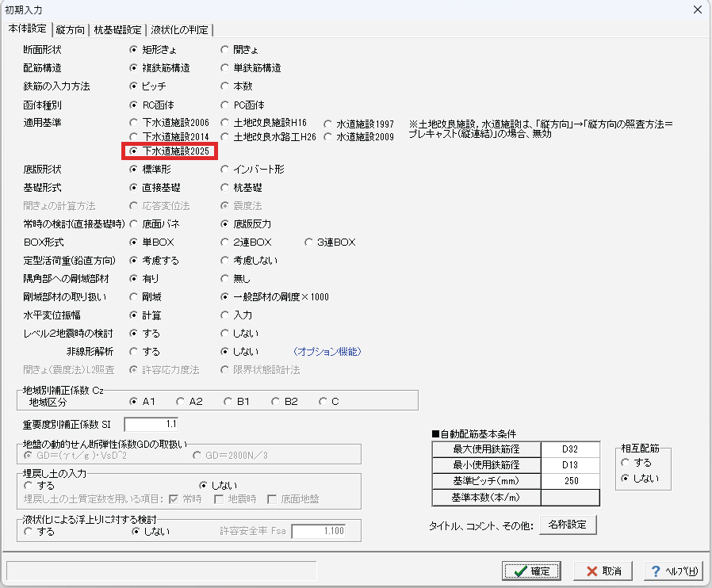Select 杭基礎 foundation type
Screen dimensions: 712x588
(241, 187)
